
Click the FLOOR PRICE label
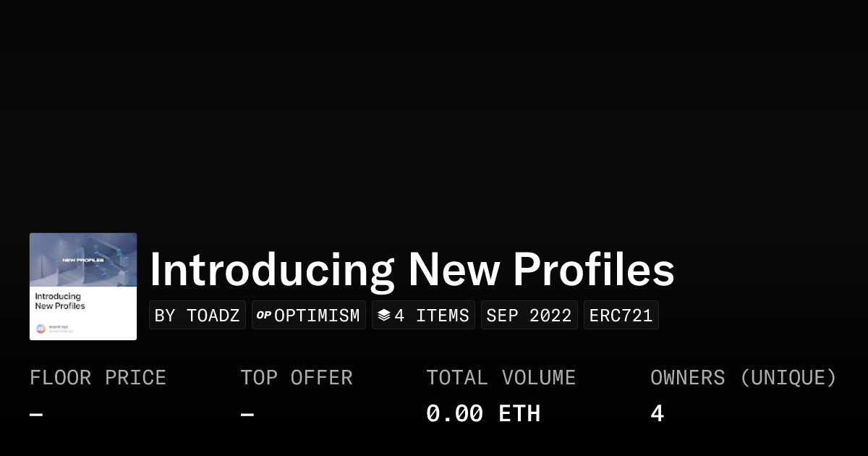pos(98,378)
